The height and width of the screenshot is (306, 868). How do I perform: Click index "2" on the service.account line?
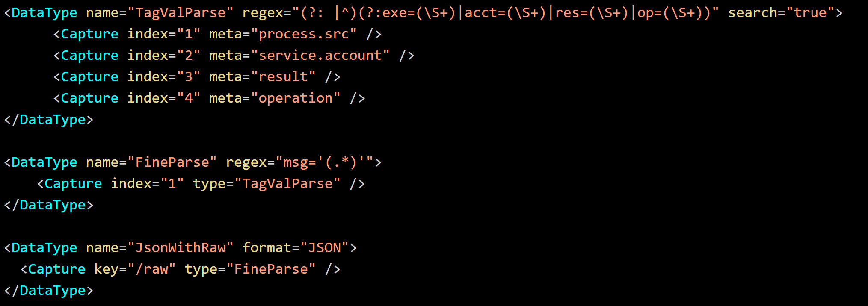pos(188,56)
